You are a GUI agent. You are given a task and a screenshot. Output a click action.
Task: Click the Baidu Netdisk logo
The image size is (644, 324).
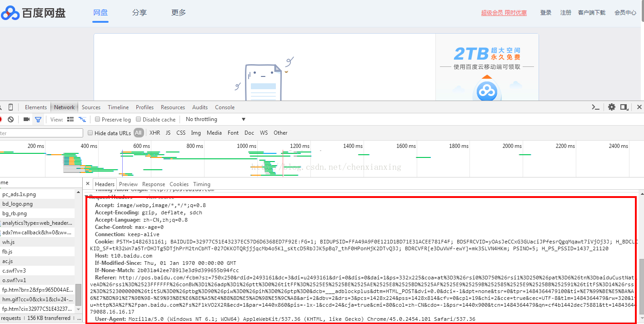click(x=33, y=13)
